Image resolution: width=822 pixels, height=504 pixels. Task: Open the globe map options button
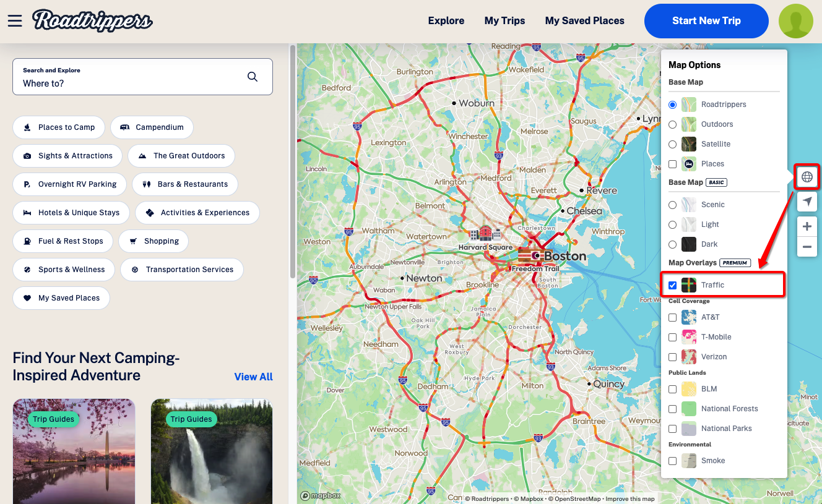coord(807,177)
